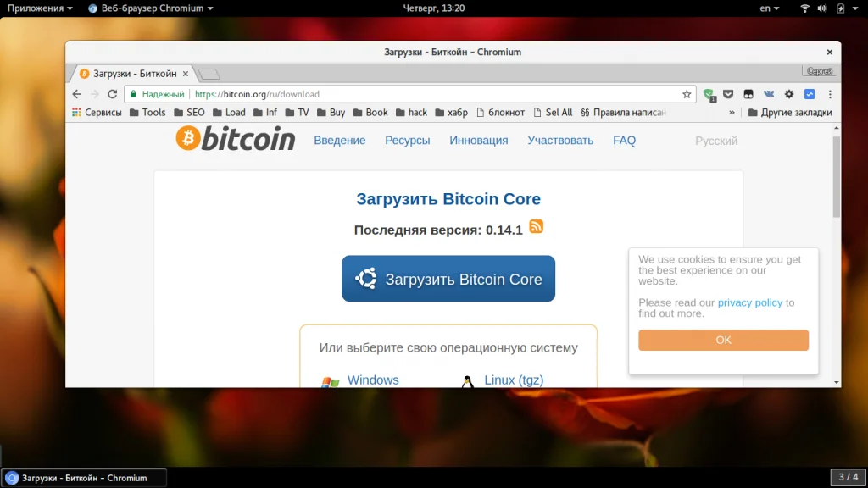Click the gear extension icon in toolbar
Viewport: 868px width, 488px height.
[789, 94]
